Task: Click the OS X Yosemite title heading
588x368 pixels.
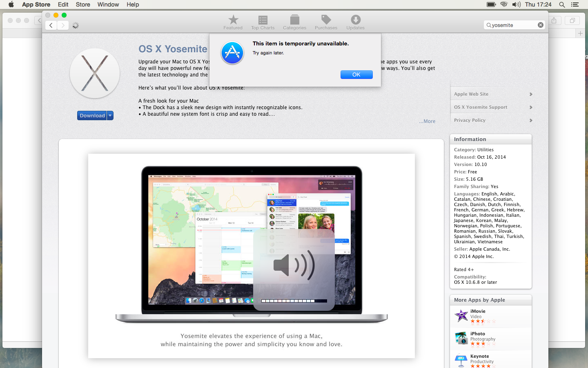Action: click(173, 49)
